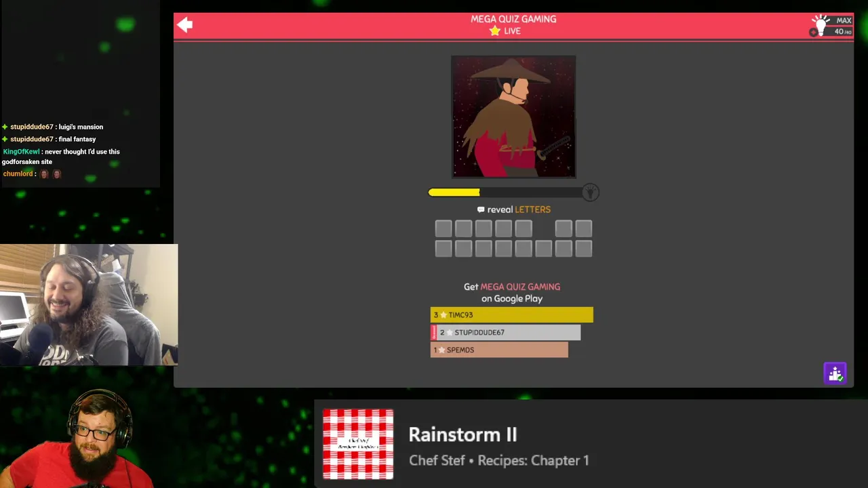Viewport: 868px width, 488px height.
Task: Click chumlord username in chat
Action: coord(18,174)
